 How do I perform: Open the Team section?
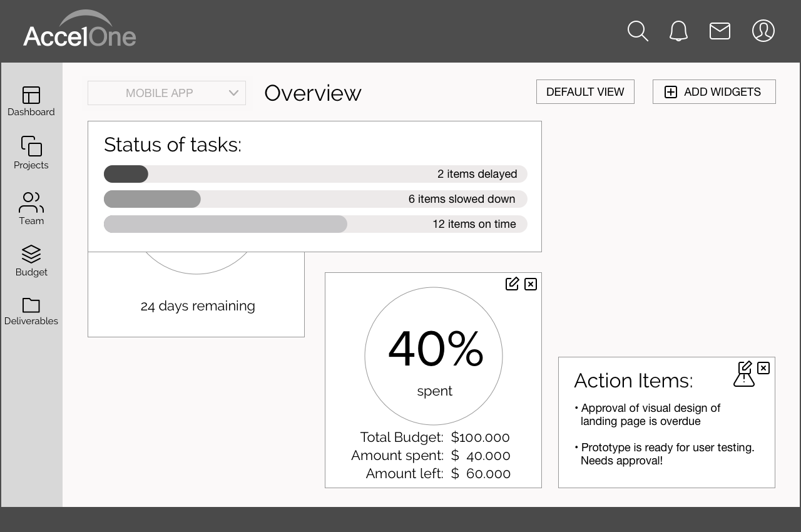click(x=31, y=208)
